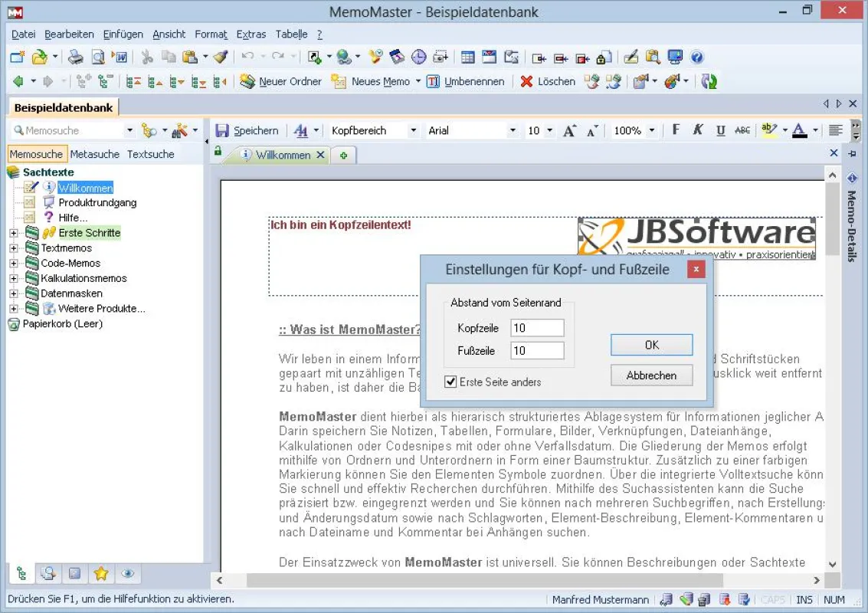Image resolution: width=868 pixels, height=613 pixels.
Task: Open the Einfügen menu
Action: click(x=123, y=34)
